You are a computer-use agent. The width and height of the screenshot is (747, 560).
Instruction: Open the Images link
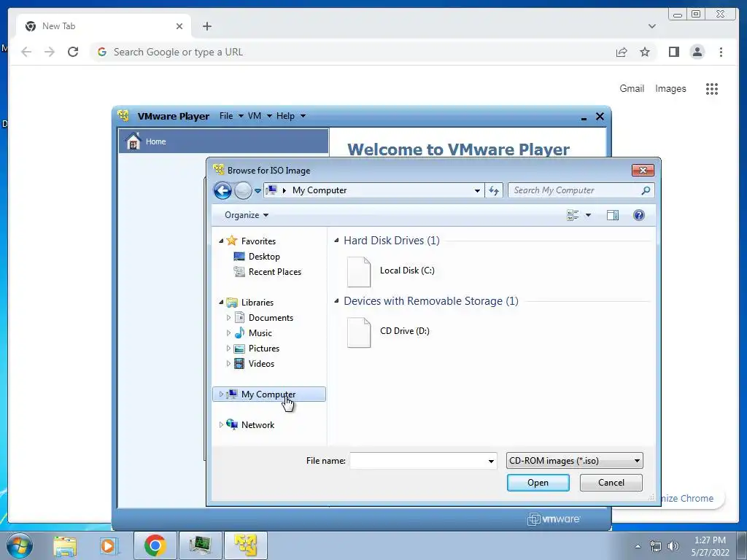pos(670,88)
